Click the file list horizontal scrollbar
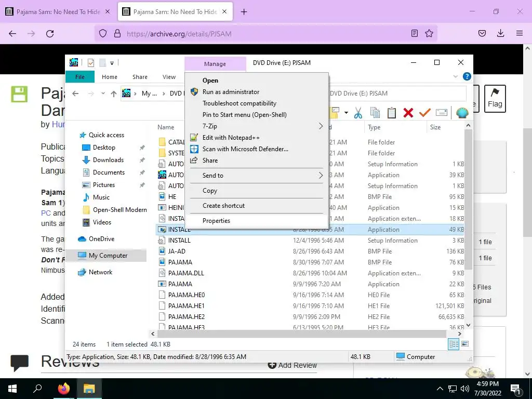The width and height of the screenshot is (532, 399). pyautogui.click(x=302, y=334)
